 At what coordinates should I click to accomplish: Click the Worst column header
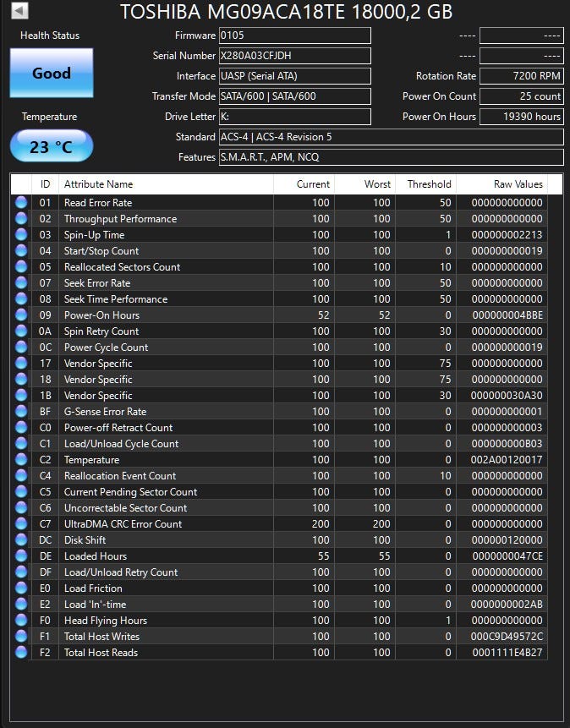365,184
